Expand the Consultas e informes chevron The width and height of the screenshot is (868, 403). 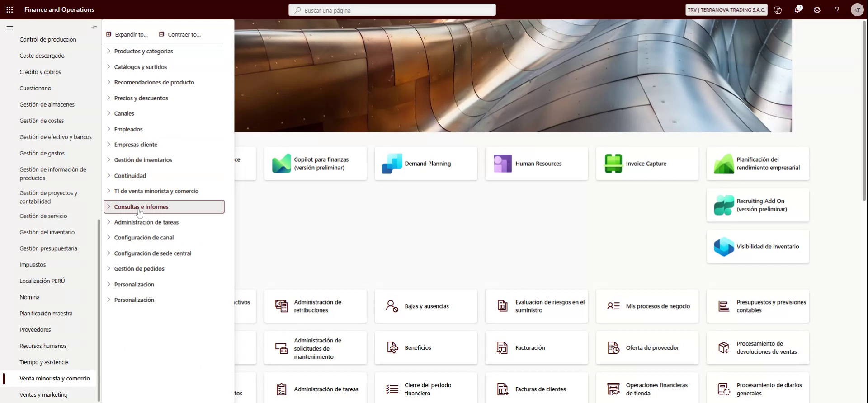tap(108, 207)
